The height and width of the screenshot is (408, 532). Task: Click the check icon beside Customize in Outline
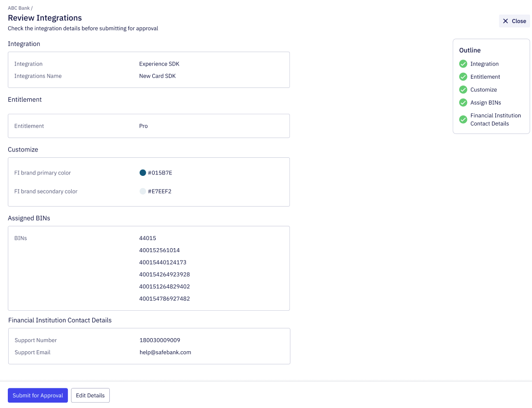coord(463,89)
